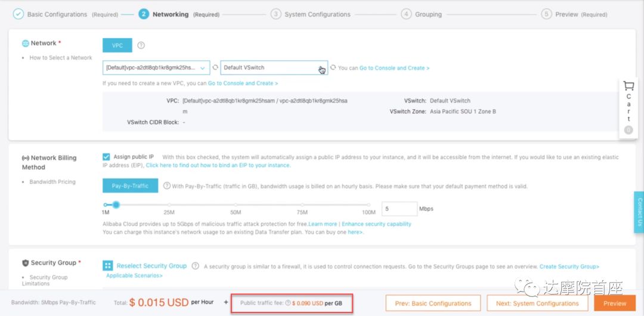Click Prev: Basic Configurations button

pos(433,303)
